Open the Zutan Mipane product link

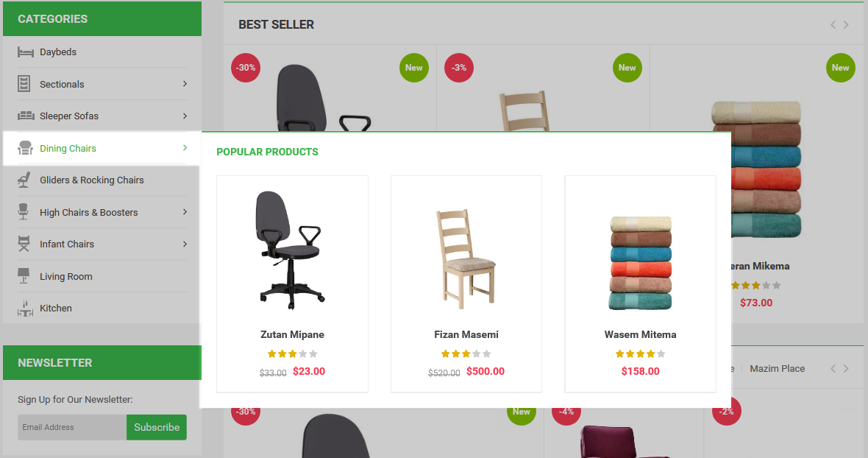coord(292,334)
